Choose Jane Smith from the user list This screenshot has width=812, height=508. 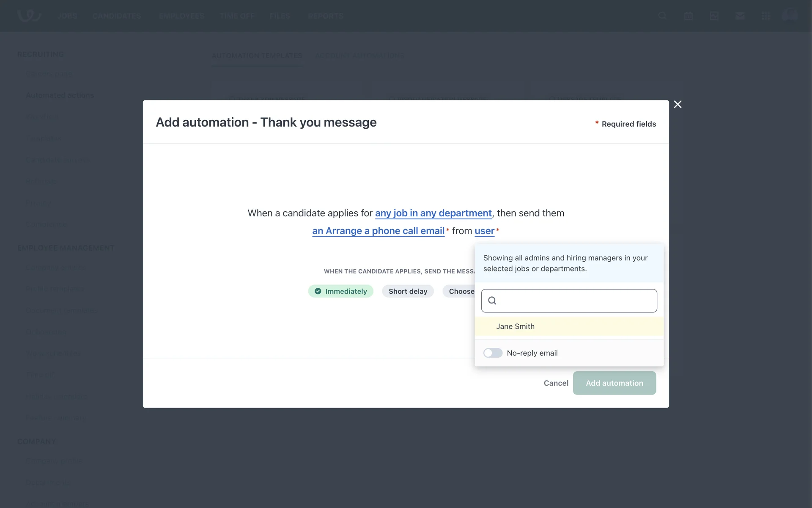point(515,326)
